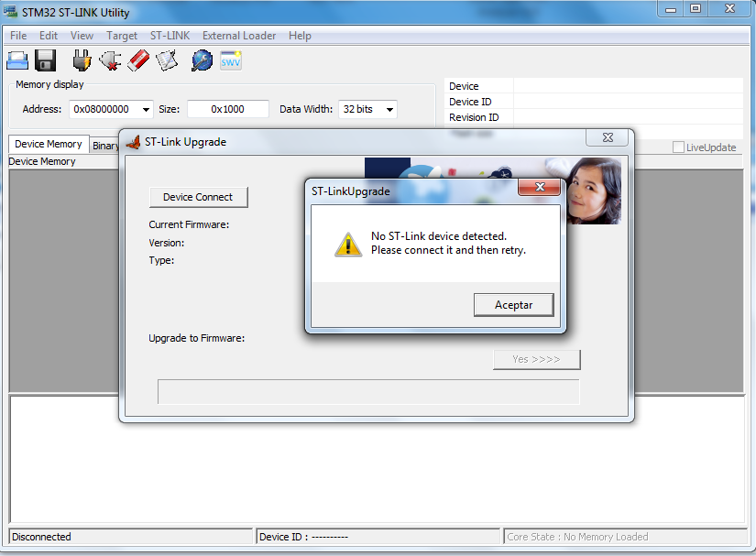Viewport: 756px width, 556px height.
Task: Click the Device Connect button
Action: coord(198,197)
